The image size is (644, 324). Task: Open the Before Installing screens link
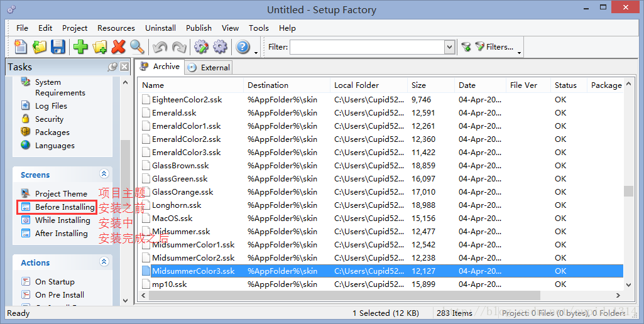pos(65,207)
